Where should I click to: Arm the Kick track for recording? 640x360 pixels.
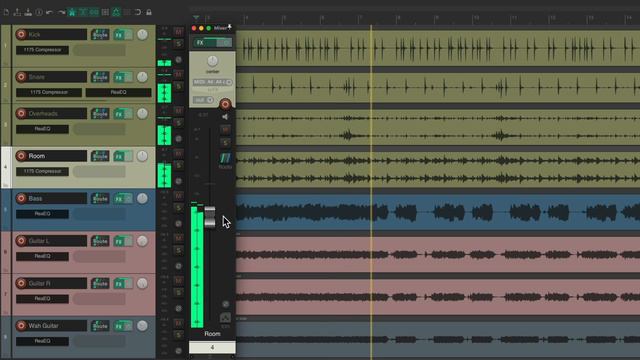(x=21, y=34)
